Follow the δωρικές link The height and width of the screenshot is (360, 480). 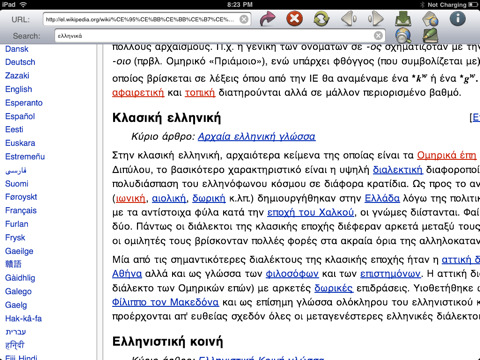point(333,288)
